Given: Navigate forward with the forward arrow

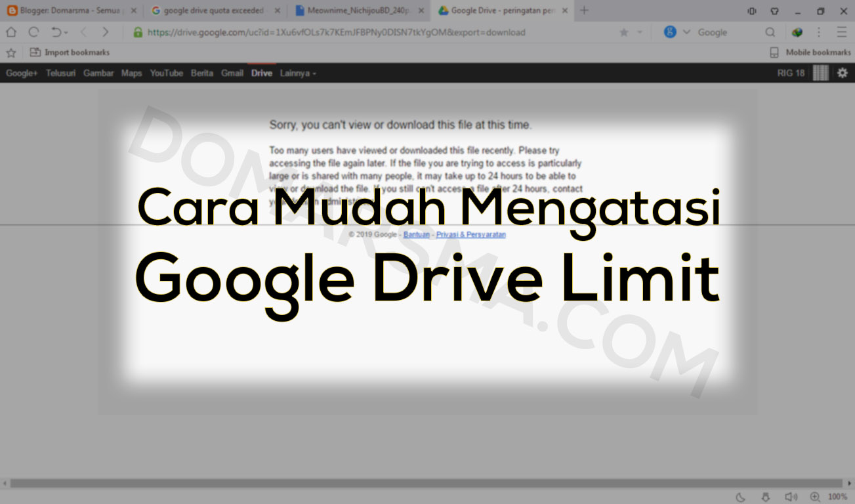Looking at the screenshot, I should click(105, 32).
